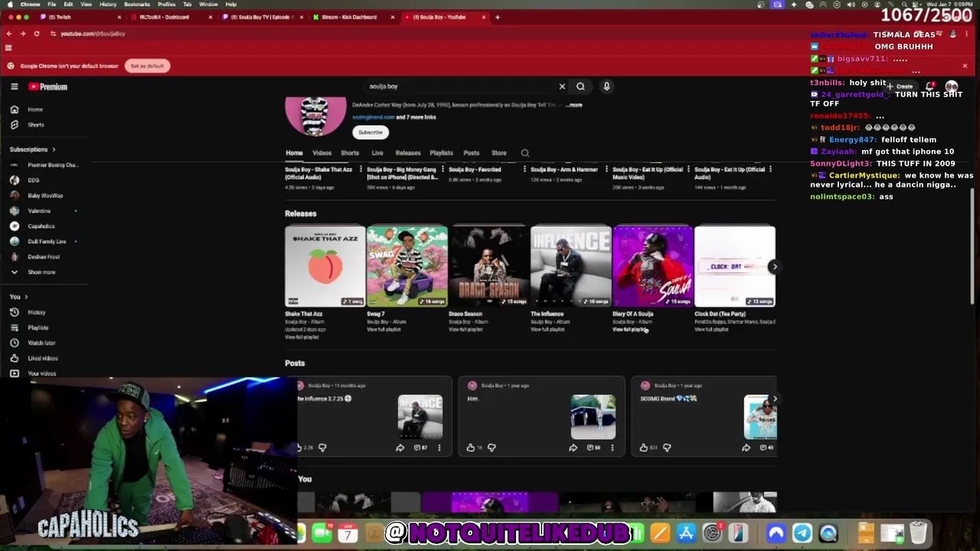Share the 'The Influence 2.7.25' post

pyautogui.click(x=400, y=448)
